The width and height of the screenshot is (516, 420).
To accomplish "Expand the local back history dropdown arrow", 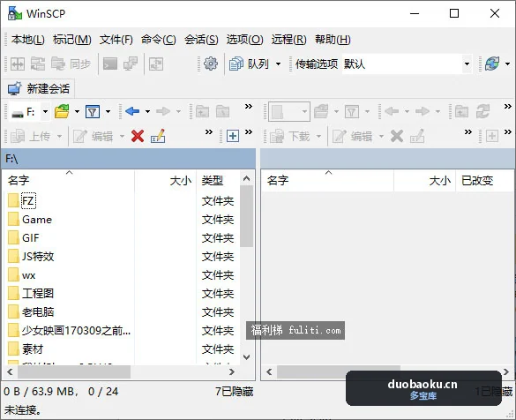I will [148, 111].
